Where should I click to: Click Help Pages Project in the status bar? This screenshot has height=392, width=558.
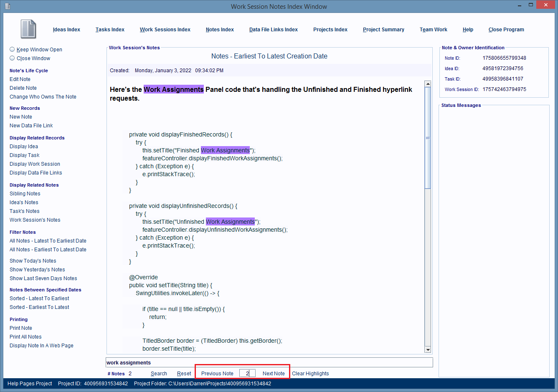[x=30, y=384]
